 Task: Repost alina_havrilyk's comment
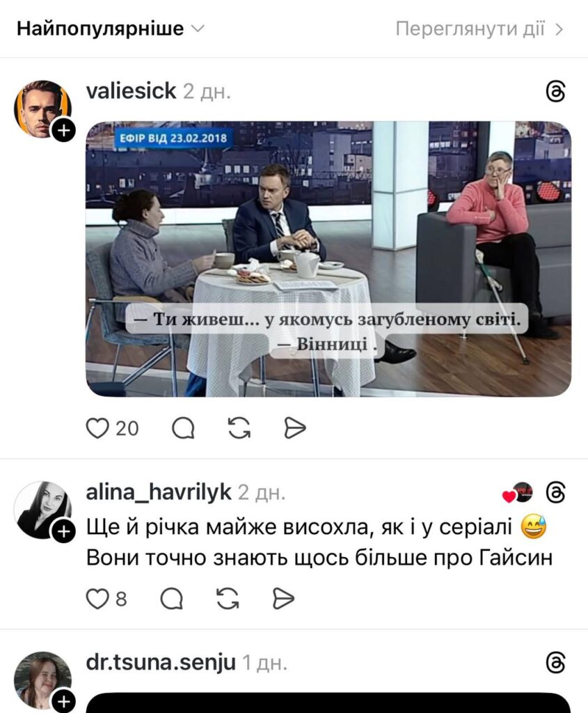228,598
